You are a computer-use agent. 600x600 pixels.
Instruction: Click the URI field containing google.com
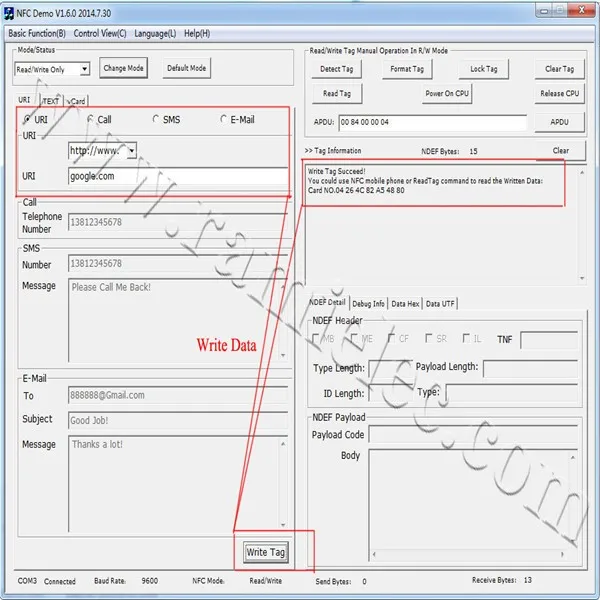(177, 177)
